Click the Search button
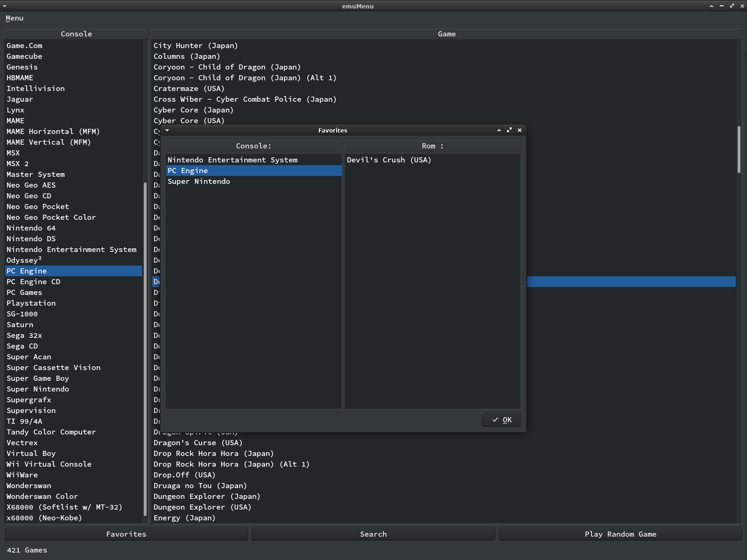Screen dimensions: 747x560 click(373, 534)
